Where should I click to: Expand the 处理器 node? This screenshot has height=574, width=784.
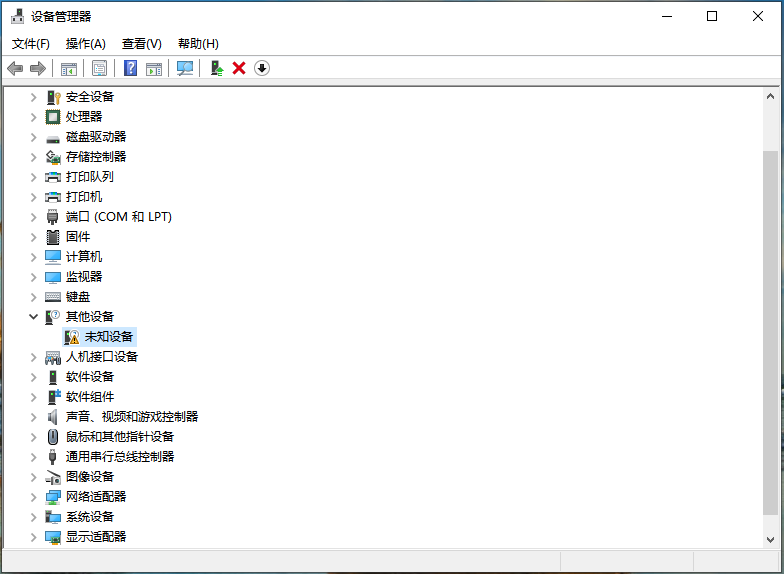coord(34,117)
